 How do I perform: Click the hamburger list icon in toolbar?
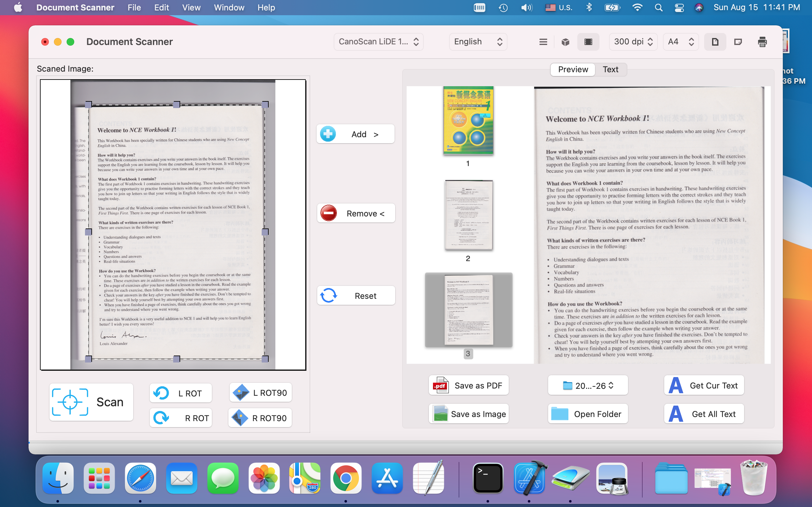pyautogui.click(x=543, y=42)
